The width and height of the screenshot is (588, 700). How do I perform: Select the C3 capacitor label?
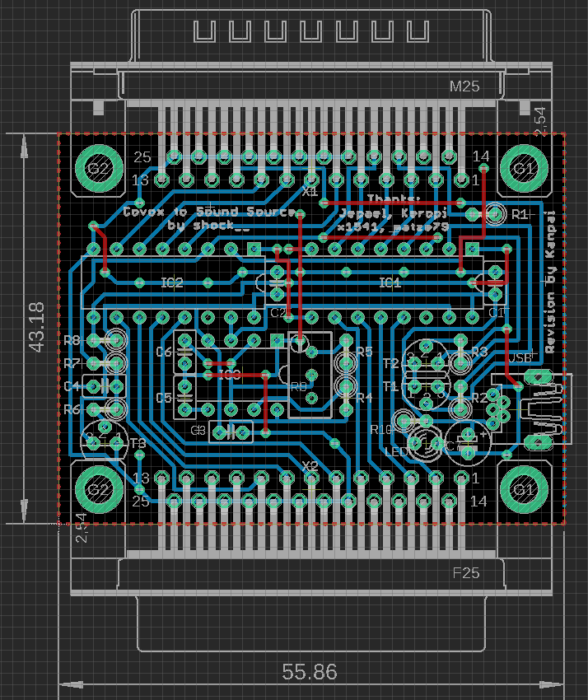pyautogui.click(x=198, y=431)
